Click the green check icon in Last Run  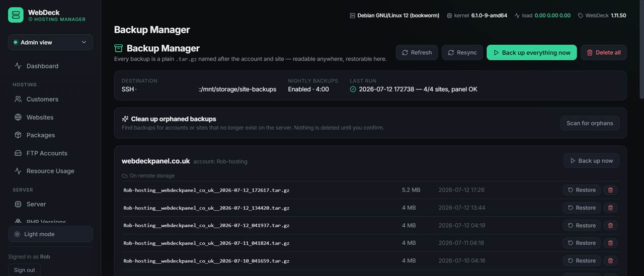(x=353, y=89)
